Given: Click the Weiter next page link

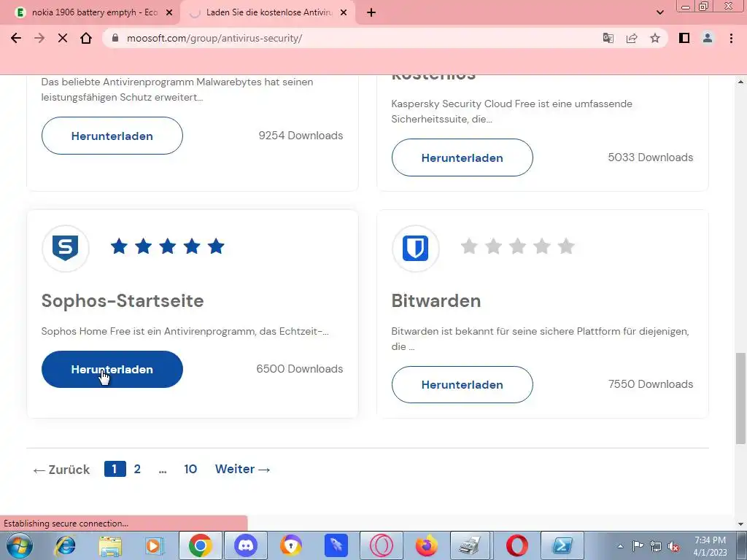Looking at the screenshot, I should point(243,469).
